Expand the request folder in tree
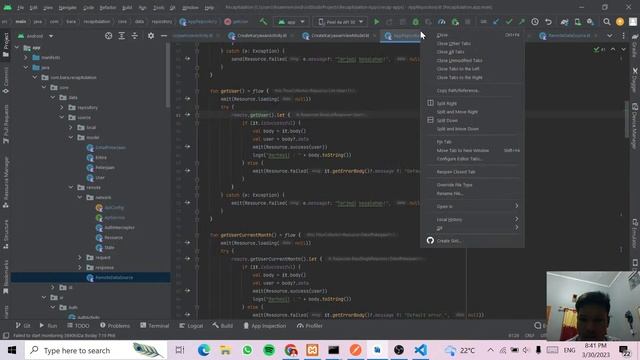This screenshot has width=640, height=360. coord(80,258)
